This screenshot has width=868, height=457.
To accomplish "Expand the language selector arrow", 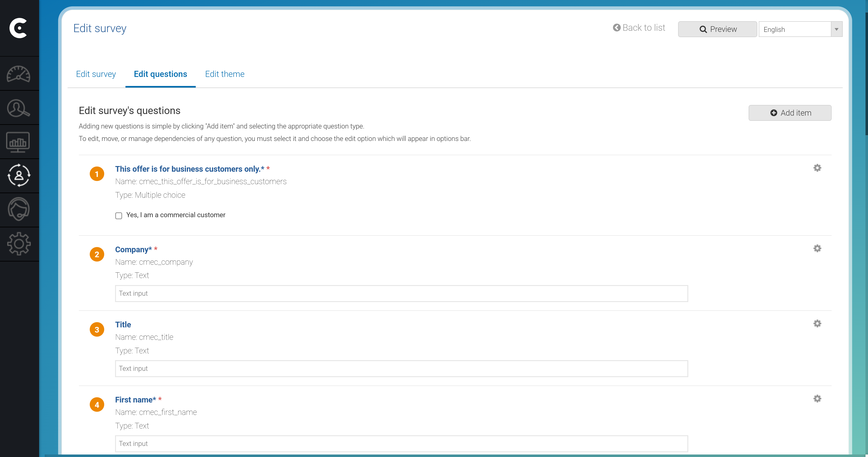I will click(836, 29).
